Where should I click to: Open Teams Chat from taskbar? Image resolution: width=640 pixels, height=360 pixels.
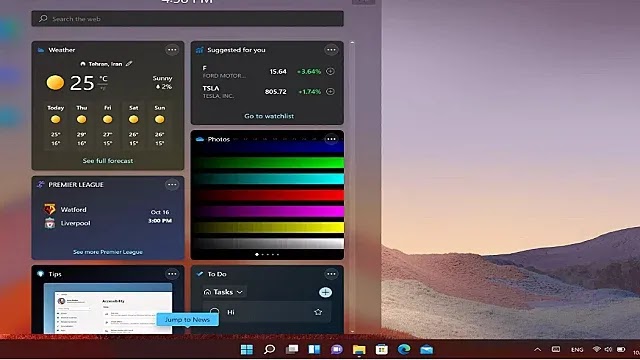(336, 349)
